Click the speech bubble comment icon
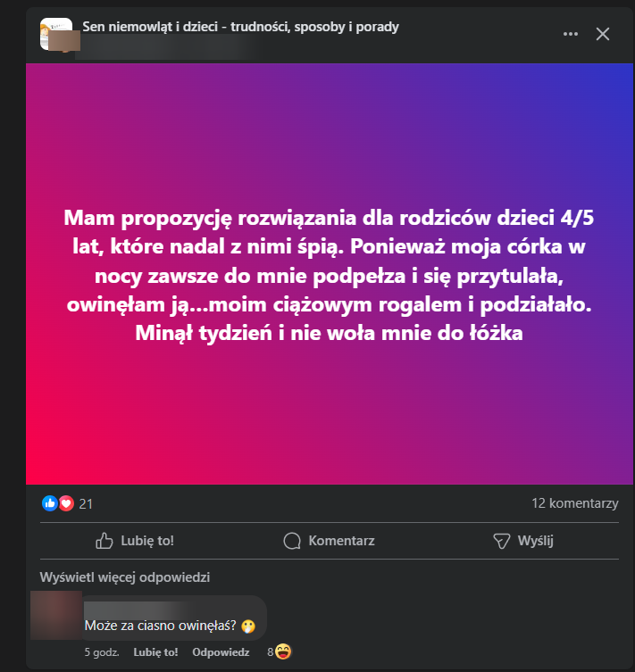This screenshot has width=635, height=672. coord(292,541)
